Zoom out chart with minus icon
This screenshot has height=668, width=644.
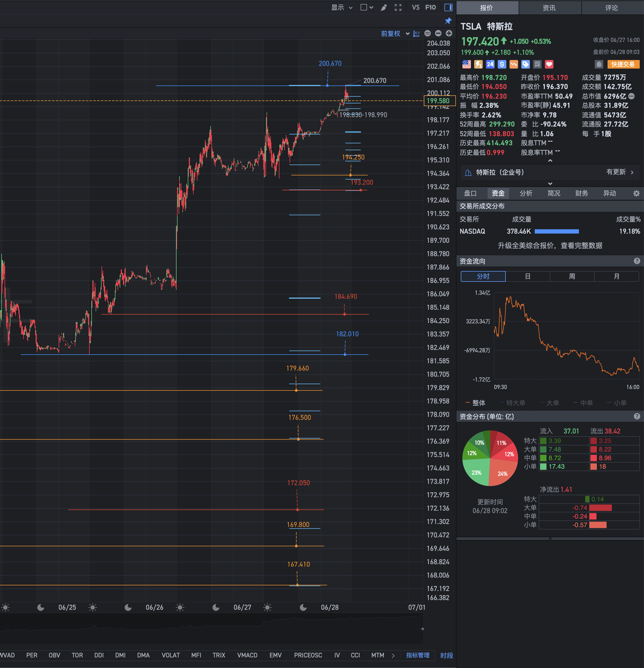[439, 33]
